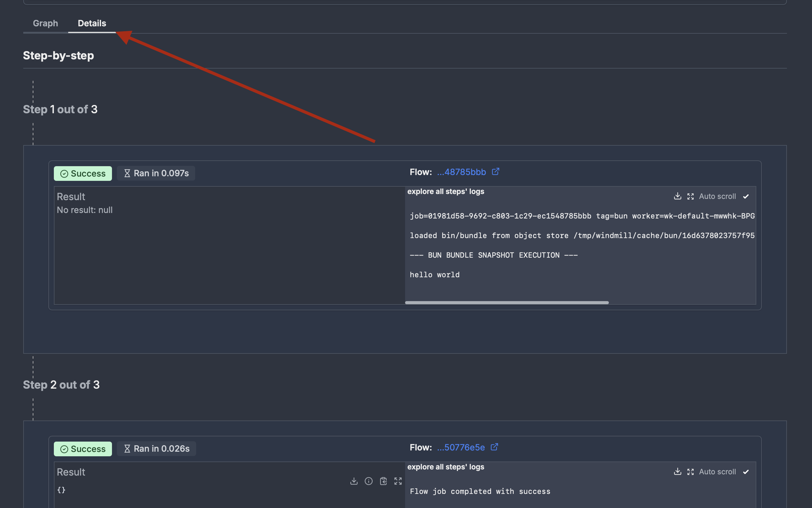Click the job=01981d58 log line
The width and height of the screenshot is (812, 508).
click(582, 216)
